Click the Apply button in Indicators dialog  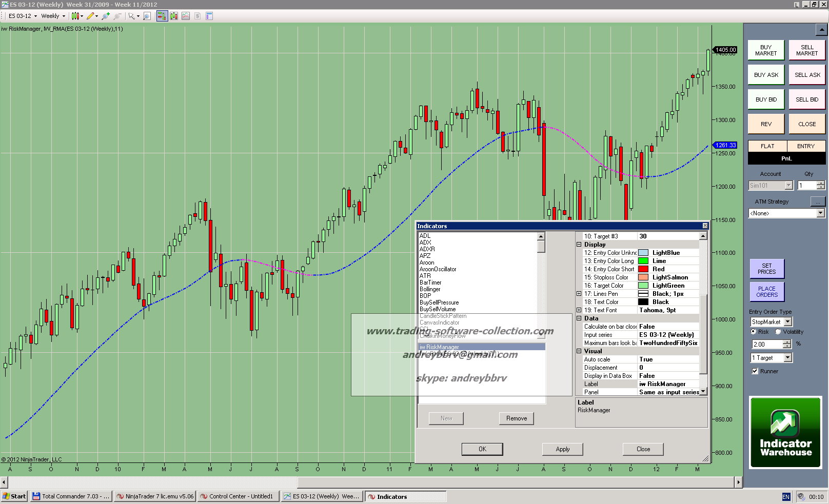coord(563,449)
